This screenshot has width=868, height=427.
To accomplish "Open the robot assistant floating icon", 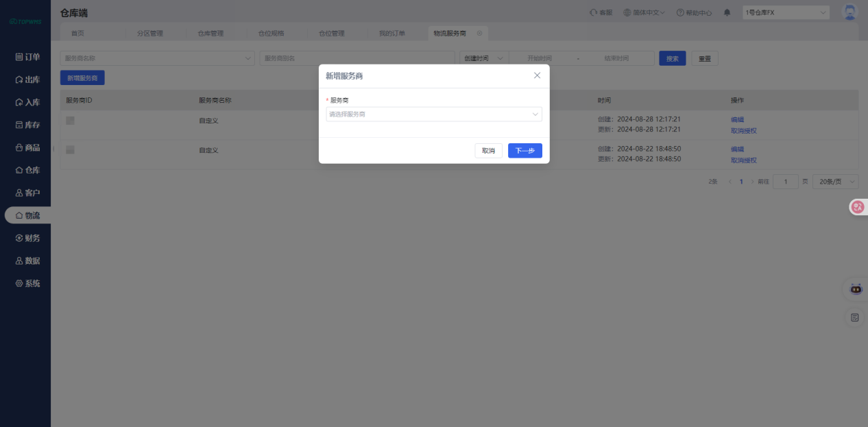I will point(856,289).
